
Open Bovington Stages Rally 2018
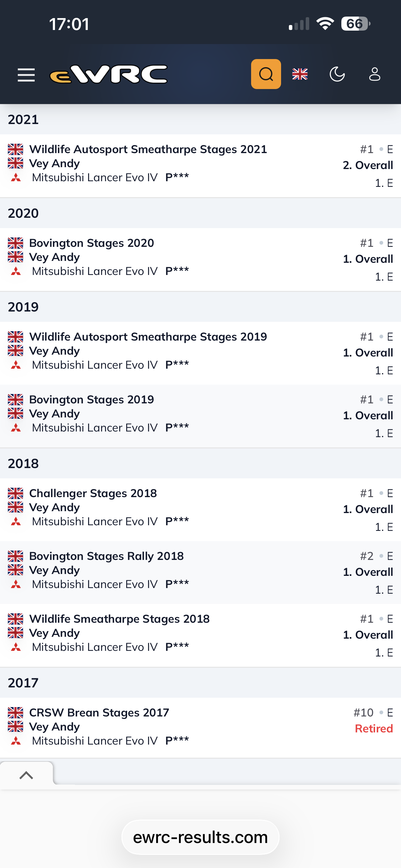click(x=106, y=556)
